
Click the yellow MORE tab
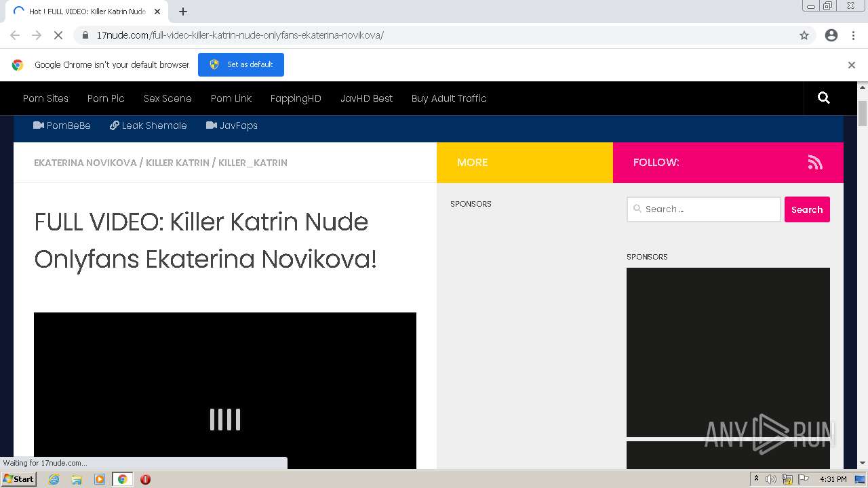525,163
